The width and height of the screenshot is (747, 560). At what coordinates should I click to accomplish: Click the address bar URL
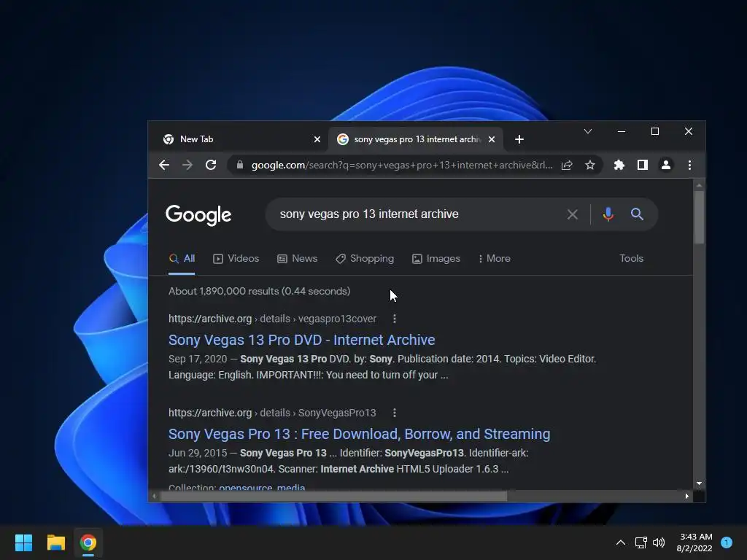pos(402,166)
